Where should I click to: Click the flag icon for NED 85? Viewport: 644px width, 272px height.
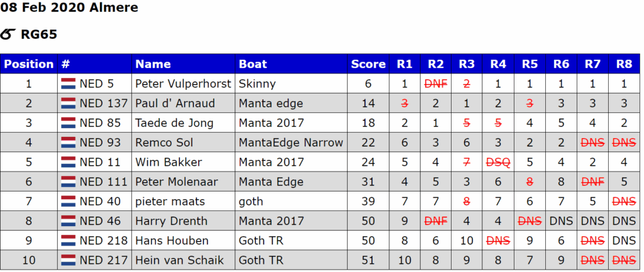(x=68, y=123)
